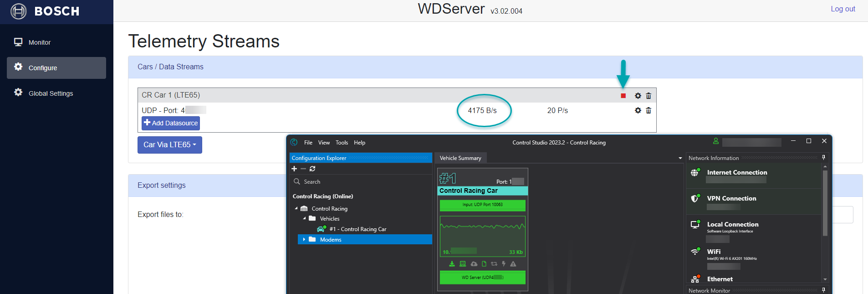Delete CR Car 1 (LTE65) with trash icon
Screen dimensions: 868x294
click(648, 96)
